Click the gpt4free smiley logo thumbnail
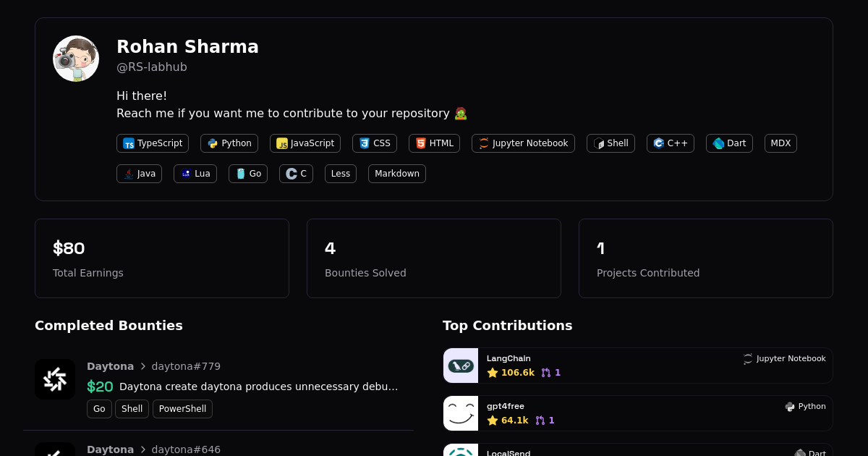 point(461,413)
